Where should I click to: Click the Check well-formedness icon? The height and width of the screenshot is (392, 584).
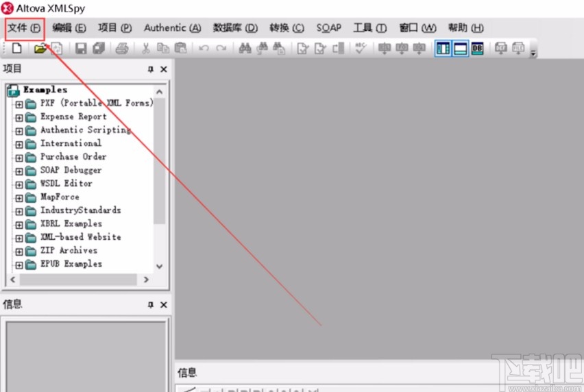(302, 48)
